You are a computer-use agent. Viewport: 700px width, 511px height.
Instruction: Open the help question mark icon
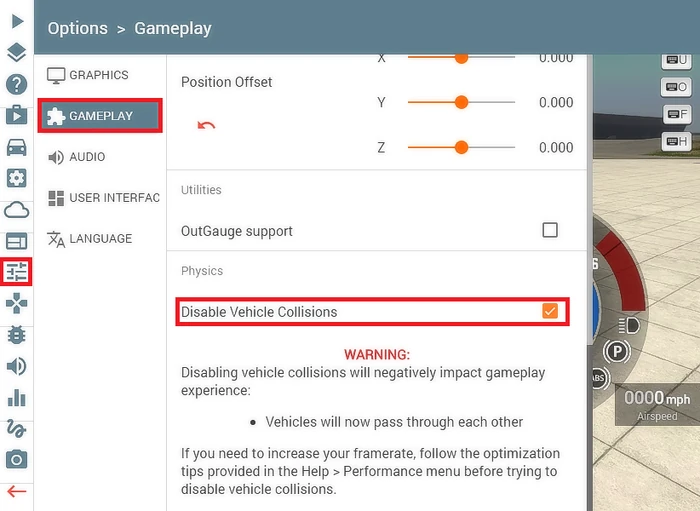17,84
